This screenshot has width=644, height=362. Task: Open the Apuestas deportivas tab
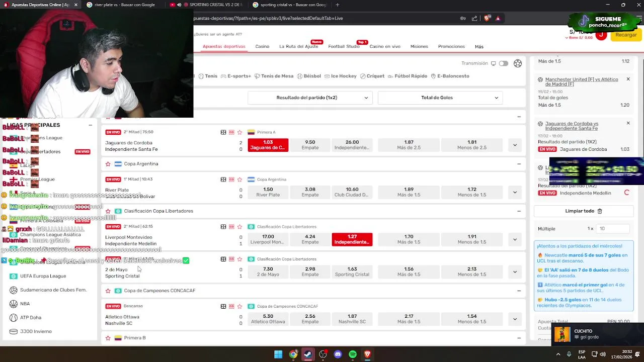click(x=224, y=46)
